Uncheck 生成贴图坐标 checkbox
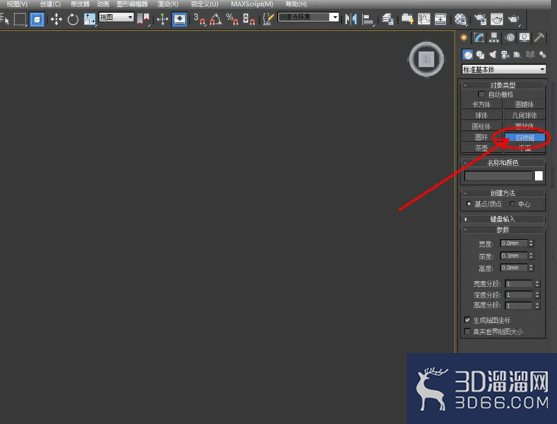Viewport: 557px width, 424px height. (x=467, y=320)
